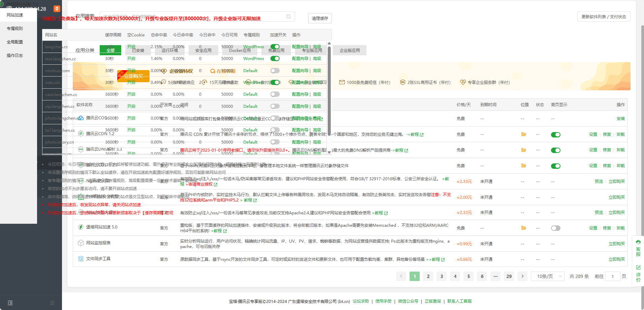The image size is (644, 310).
Task: Toggle acceleration switch for test.langchen.cc
Action: click(x=275, y=59)
